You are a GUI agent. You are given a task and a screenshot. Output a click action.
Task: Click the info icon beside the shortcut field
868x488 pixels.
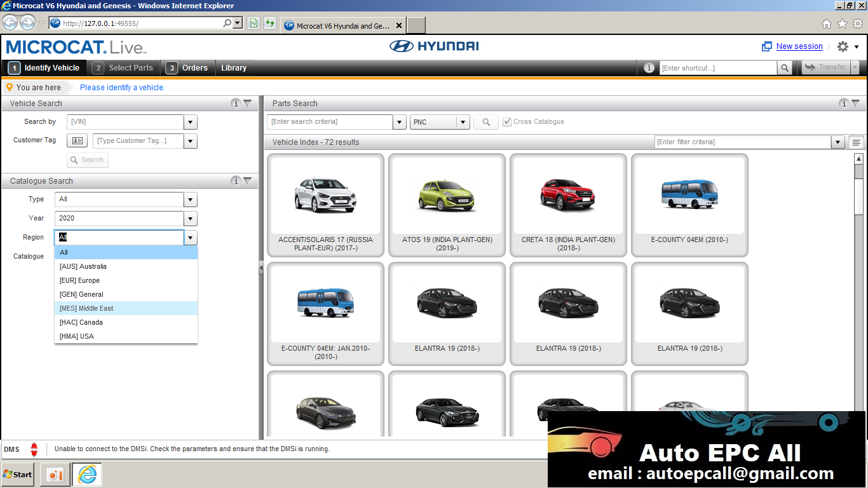pos(649,68)
